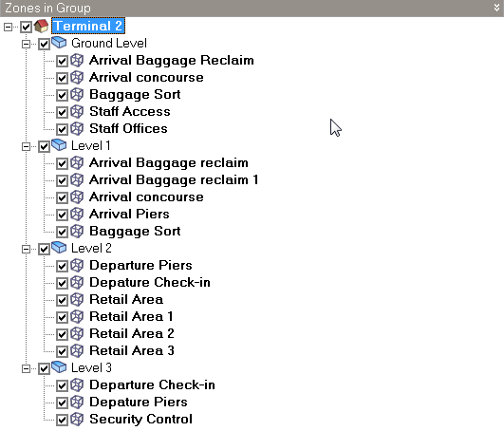
Task: Click the Zones in Group header bar
Action: (252, 8)
